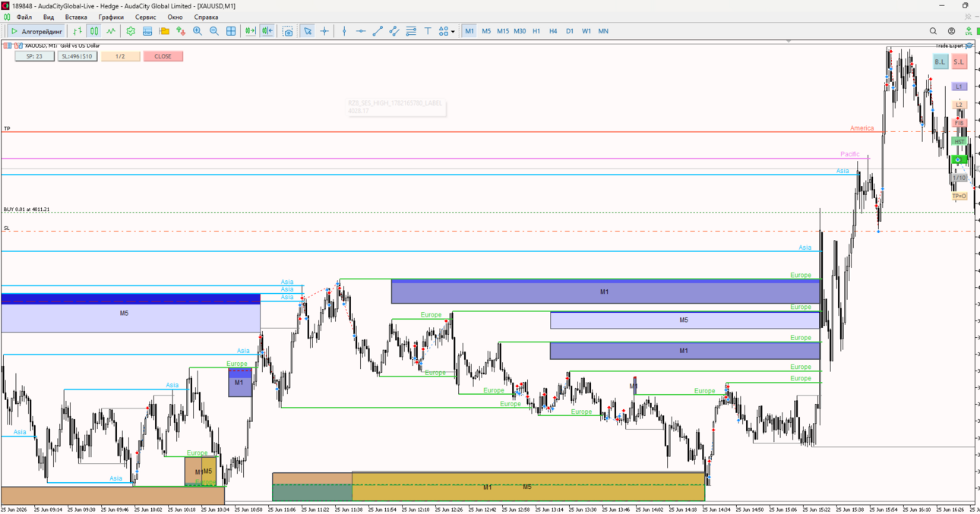Click the red CLOSE button
Screen dimensions: 980x514
(163, 56)
